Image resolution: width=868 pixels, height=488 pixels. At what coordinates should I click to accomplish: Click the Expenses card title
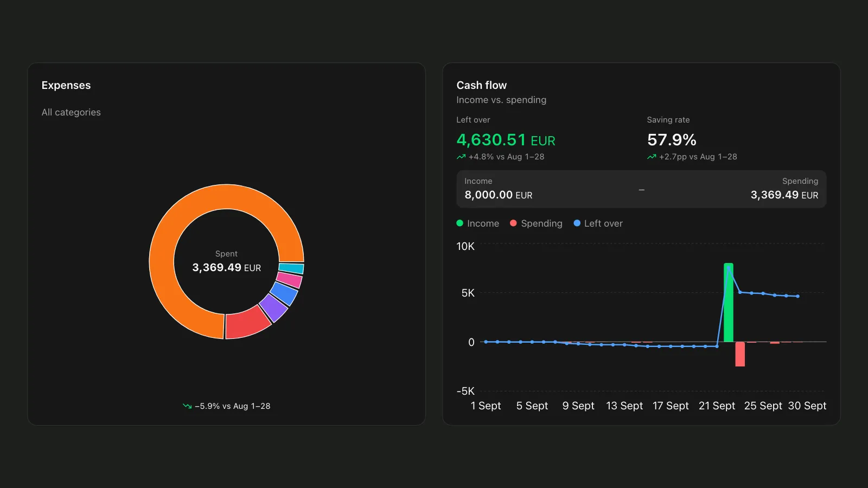coord(66,85)
